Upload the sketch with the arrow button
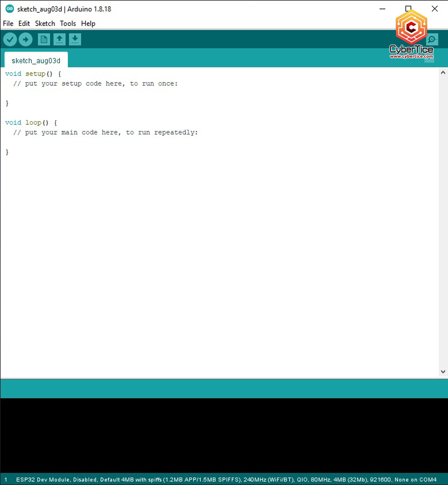448x485 pixels. coord(26,39)
